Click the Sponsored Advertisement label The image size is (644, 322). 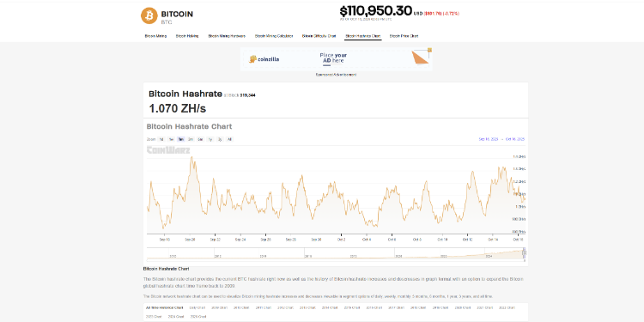336,75
